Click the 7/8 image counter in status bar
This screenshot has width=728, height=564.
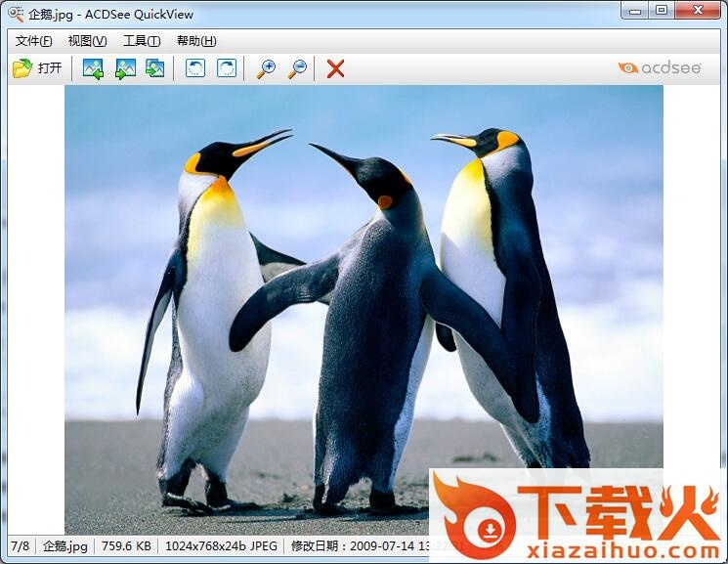20,546
